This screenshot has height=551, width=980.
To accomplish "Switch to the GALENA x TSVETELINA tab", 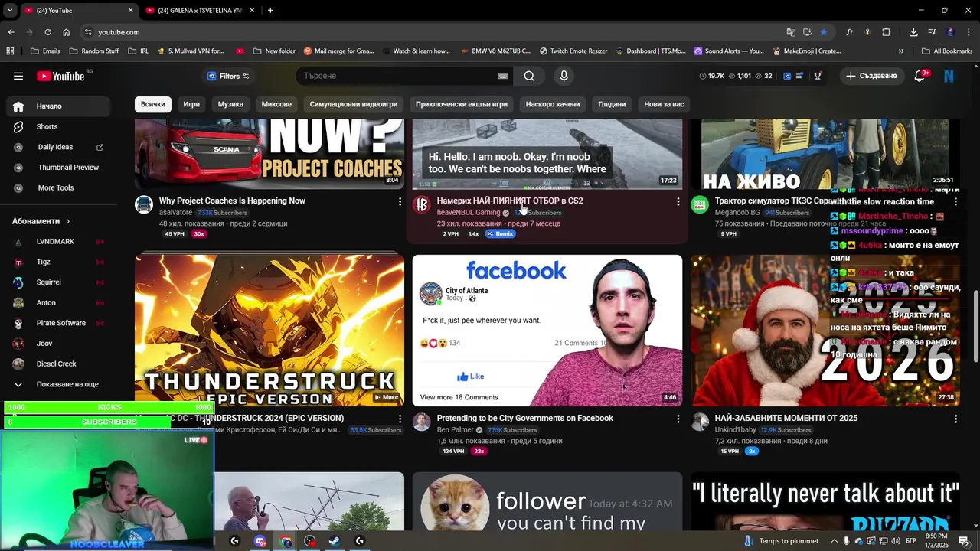I will (200, 10).
